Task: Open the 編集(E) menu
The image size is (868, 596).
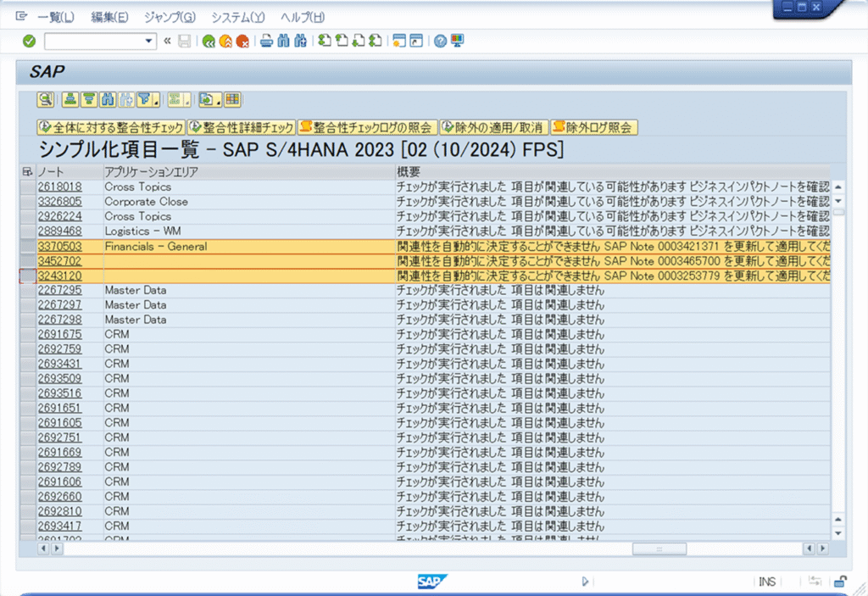Action: click(x=109, y=17)
